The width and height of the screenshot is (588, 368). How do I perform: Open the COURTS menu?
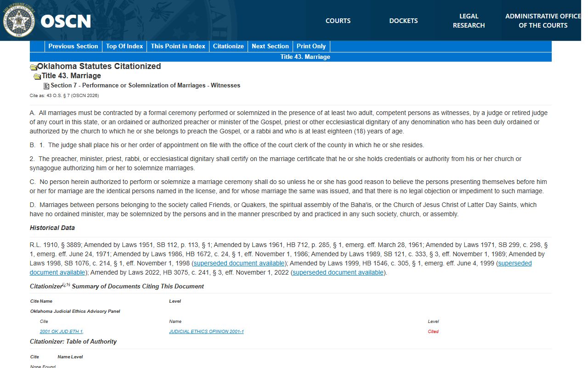[338, 21]
